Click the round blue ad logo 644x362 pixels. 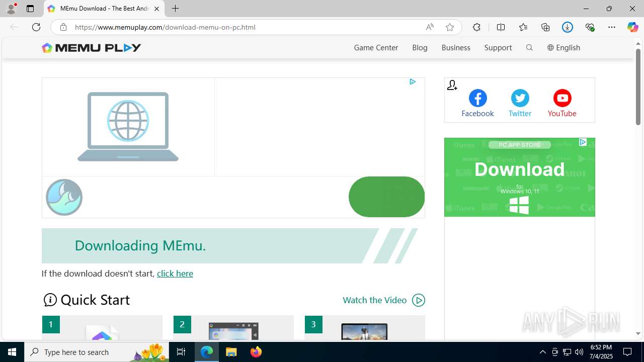64,197
